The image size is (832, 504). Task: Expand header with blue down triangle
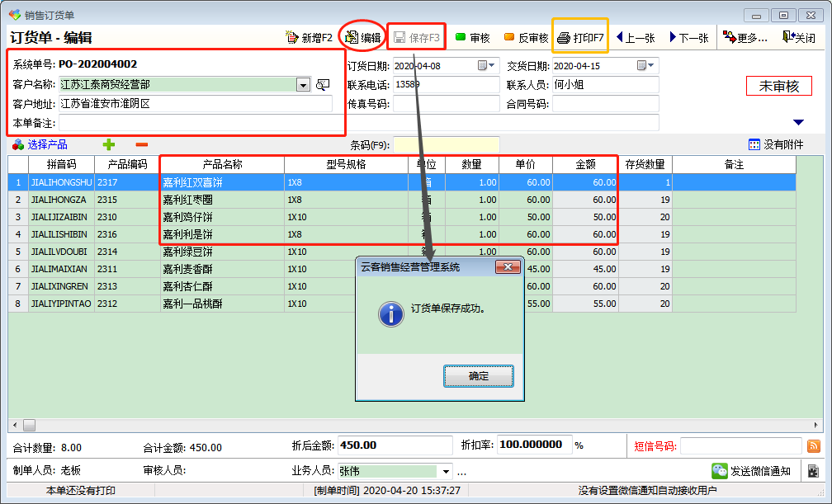(x=799, y=123)
